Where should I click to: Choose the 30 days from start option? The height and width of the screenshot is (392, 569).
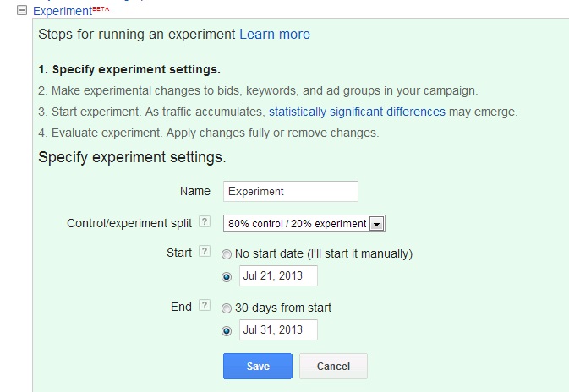pos(227,308)
